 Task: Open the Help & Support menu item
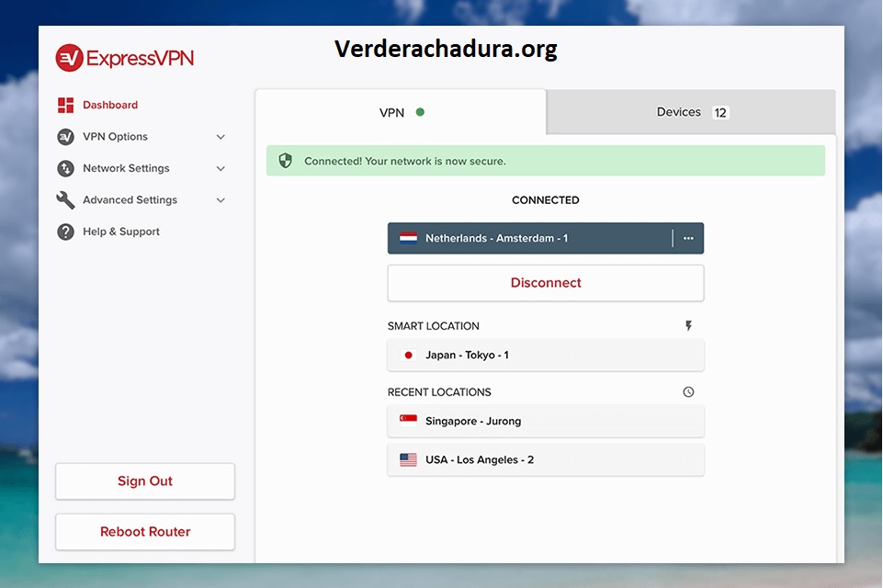click(x=121, y=232)
